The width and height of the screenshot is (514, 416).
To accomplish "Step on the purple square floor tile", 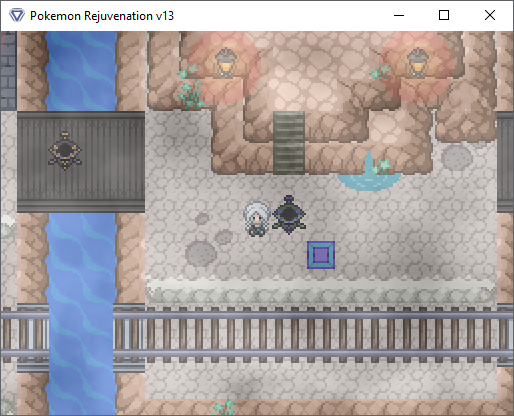I will pyautogui.click(x=321, y=255).
